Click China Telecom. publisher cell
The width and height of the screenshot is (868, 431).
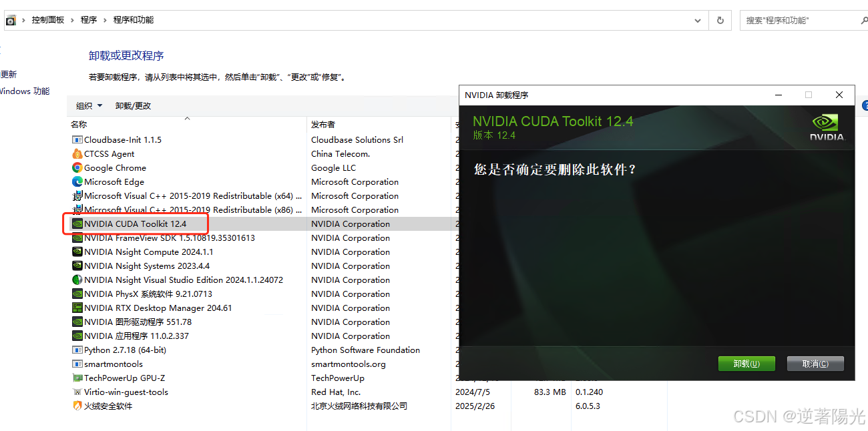point(341,153)
